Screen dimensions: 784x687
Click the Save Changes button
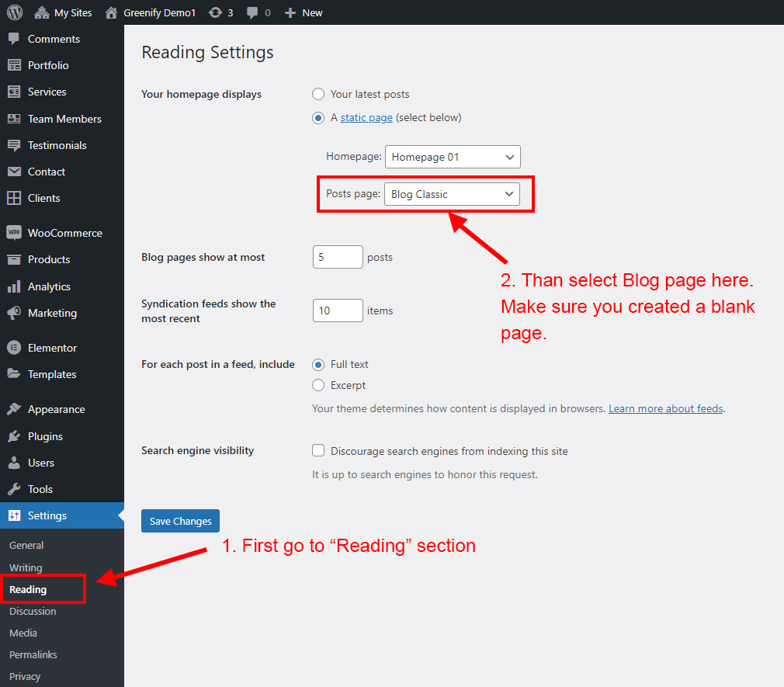pos(181,521)
